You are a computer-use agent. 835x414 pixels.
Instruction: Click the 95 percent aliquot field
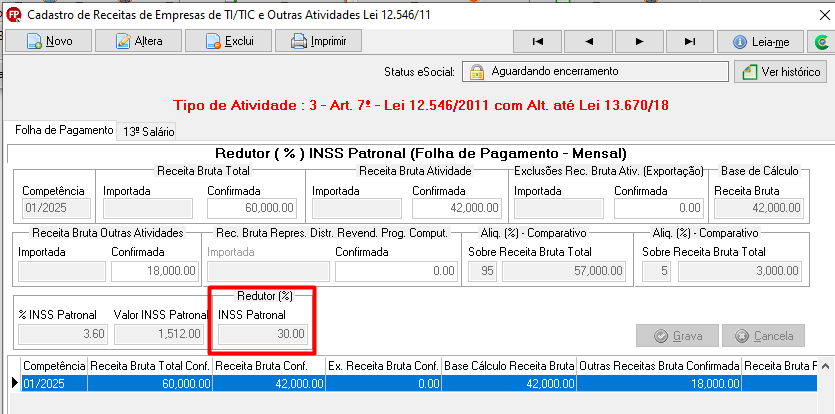(482, 271)
